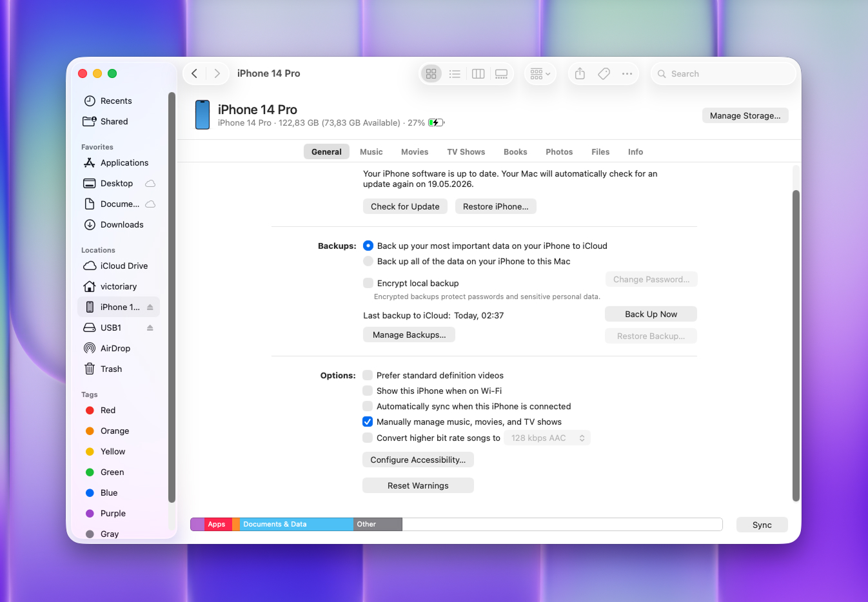Click the Back Up Now button
Image resolution: width=868 pixels, height=602 pixels.
pyautogui.click(x=651, y=314)
